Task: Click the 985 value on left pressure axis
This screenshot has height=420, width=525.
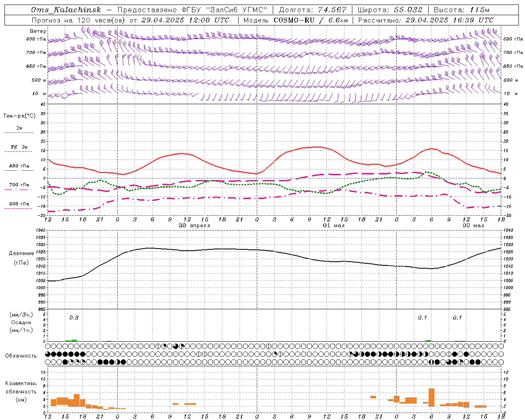Action: pyautogui.click(x=42, y=309)
